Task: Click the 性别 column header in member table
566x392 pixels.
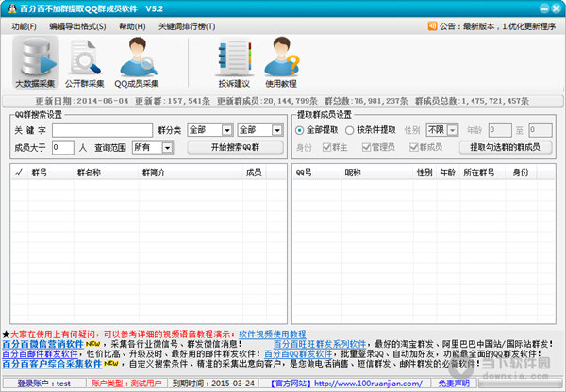Action: point(424,172)
